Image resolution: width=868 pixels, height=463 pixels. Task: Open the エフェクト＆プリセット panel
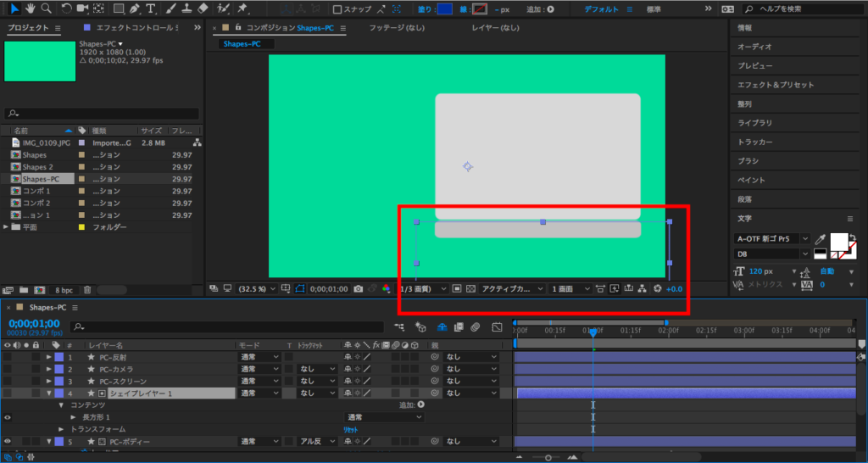776,85
